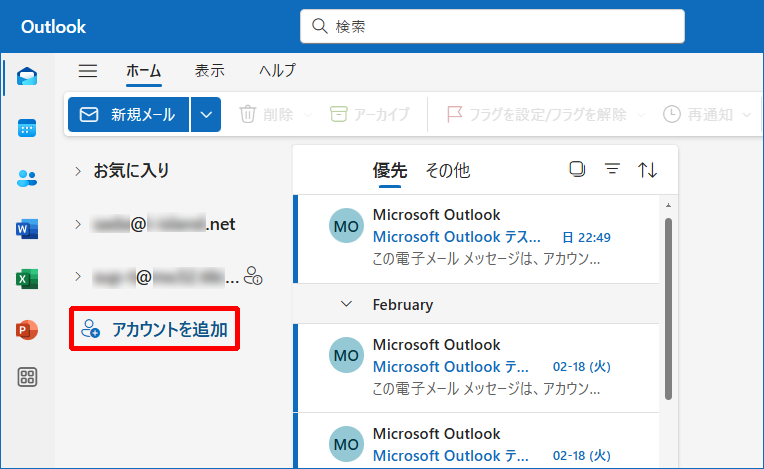
Task: Open the Mail view in the sidebar
Action: pyautogui.click(x=27, y=76)
